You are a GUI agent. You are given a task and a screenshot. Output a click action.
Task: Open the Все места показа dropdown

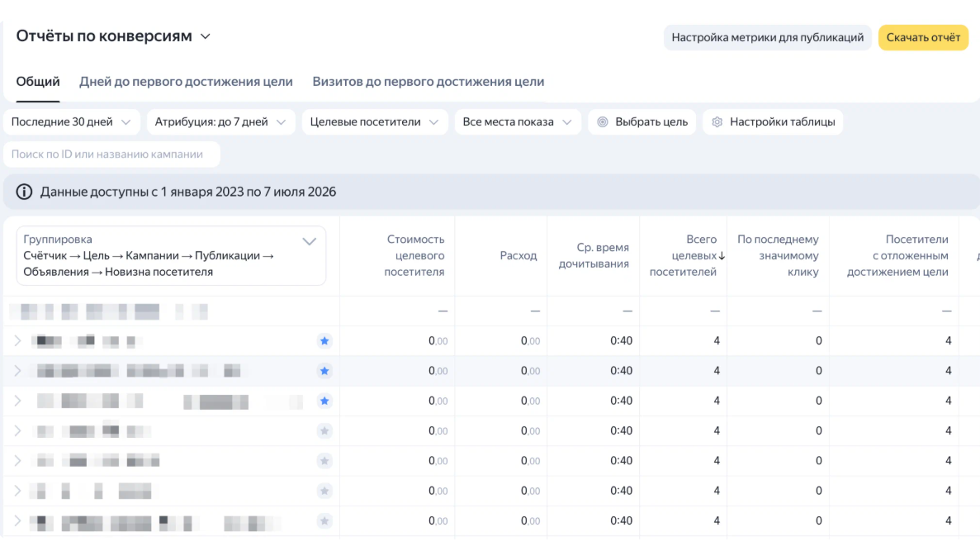click(517, 122)
